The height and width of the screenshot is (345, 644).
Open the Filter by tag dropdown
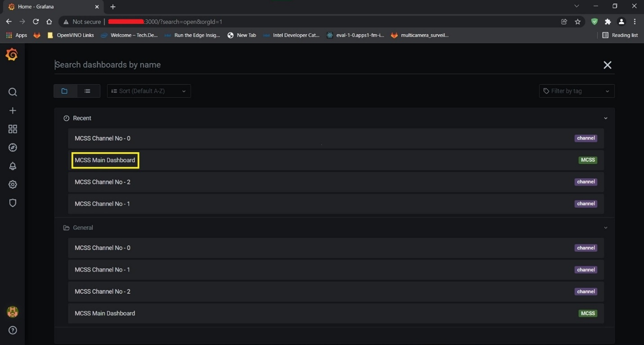point(576,91)
